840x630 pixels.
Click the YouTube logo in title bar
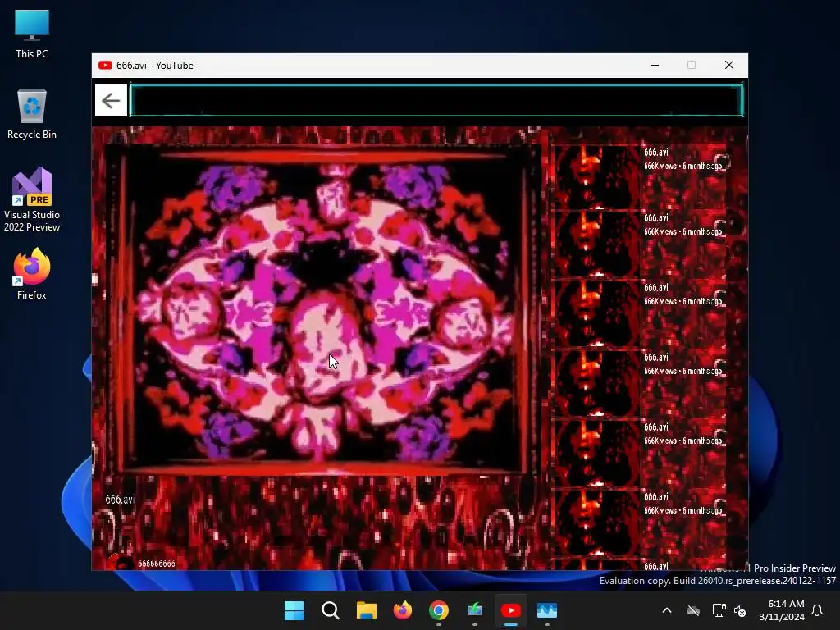(105, 66)
